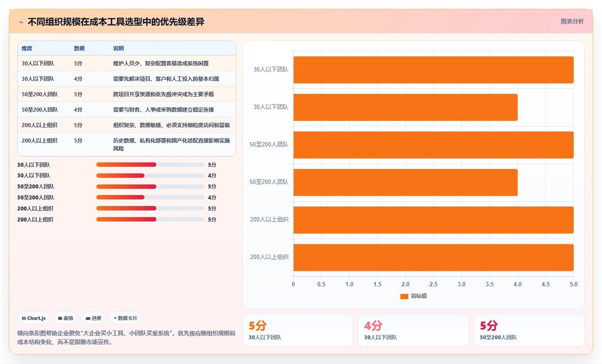602x364 pixels.
Task: Click the 图表分析 label in the header
Action: [x=572, y=21]
